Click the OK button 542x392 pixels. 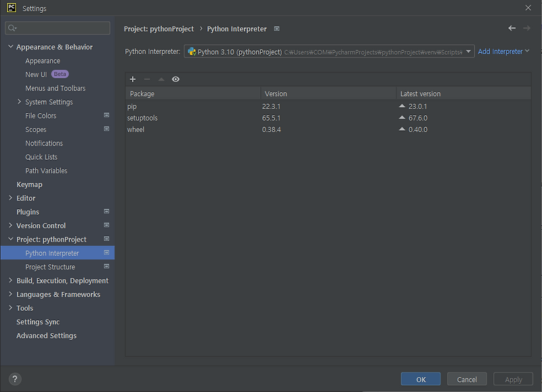tap(420, 379)
